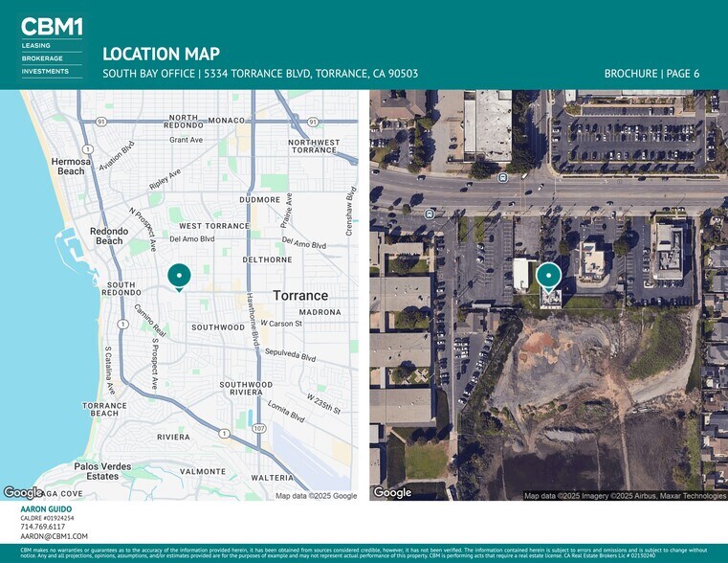Click the AARON@CBM1.COM email address

[x=54, y=537]
